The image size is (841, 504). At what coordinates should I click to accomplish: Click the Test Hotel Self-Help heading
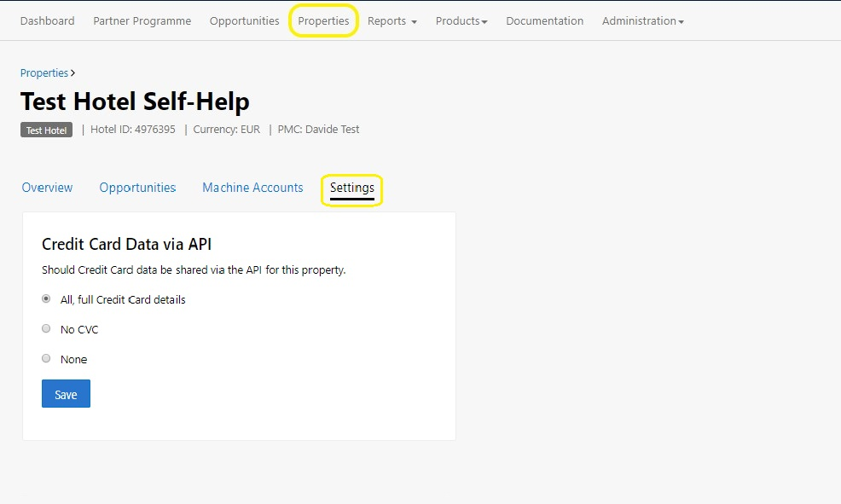pyautogui.click(x=135, y=101)
